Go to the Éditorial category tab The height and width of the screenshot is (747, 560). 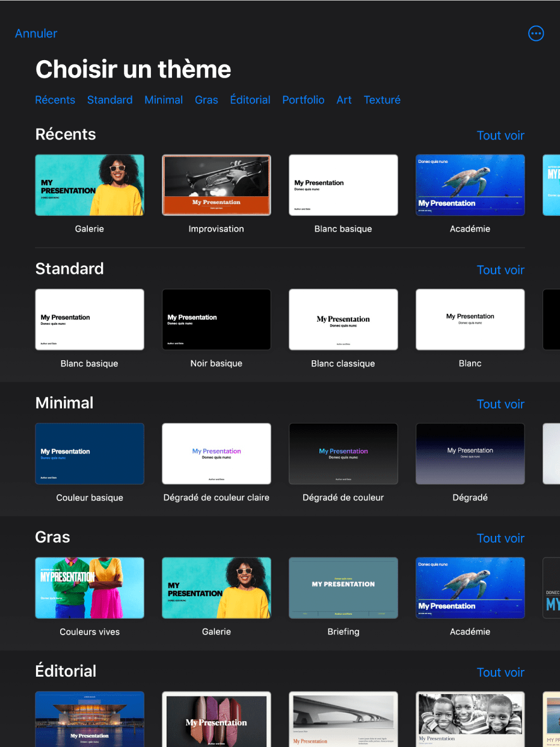(x=250, y=100)
